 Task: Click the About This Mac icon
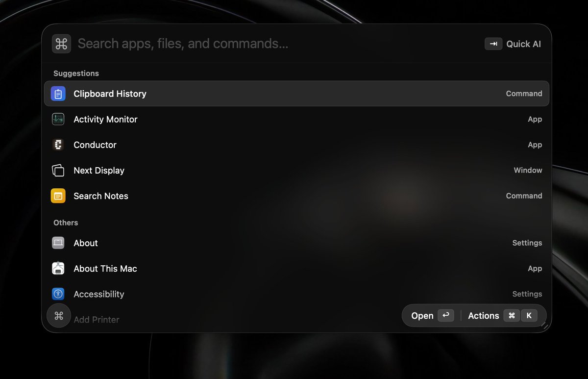click(x=58, y=268)
